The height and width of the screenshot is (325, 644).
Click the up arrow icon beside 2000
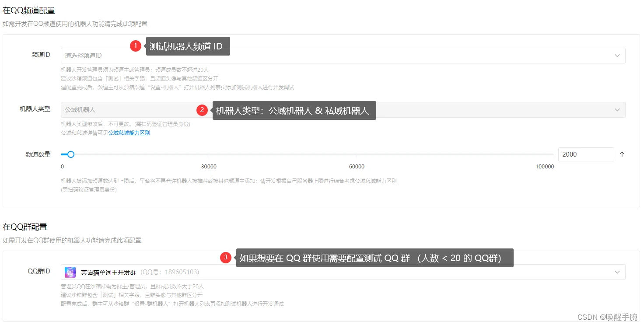coord(622,154)
